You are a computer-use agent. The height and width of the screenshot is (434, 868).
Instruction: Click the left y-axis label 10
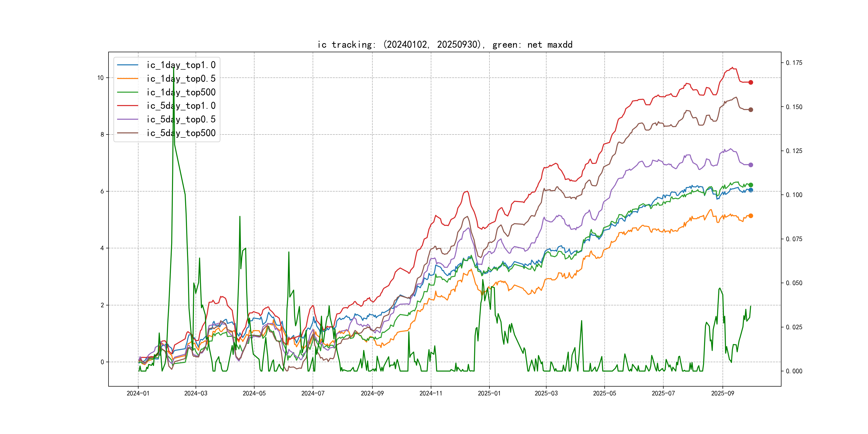click(x=100, y=78)
